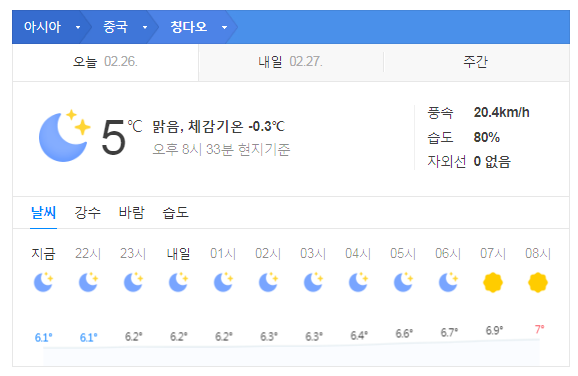This screenshot has width=578, height=376.
Task: Click the moon icon under 01시
Action: [223, 282]
